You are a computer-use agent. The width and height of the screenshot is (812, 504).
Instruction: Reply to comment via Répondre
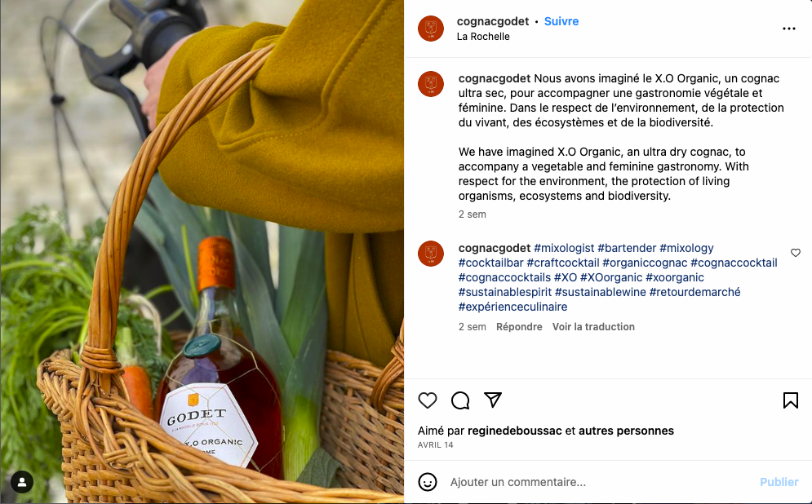(519, 327)
